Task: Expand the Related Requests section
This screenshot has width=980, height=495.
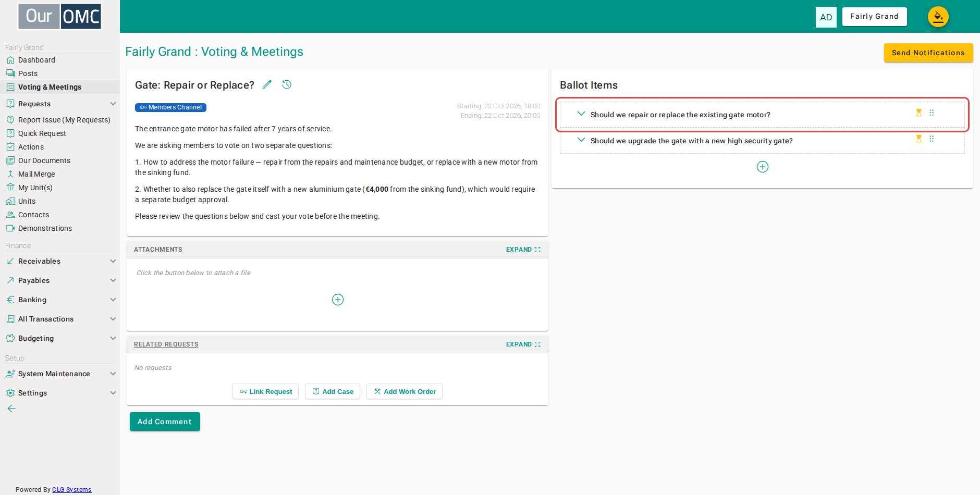Action: [523, 344]
